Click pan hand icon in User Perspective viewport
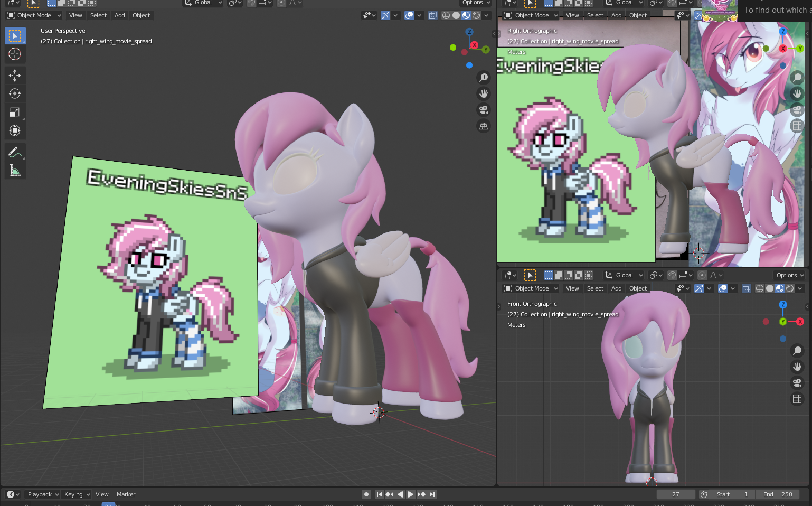The image size is (812, 506). click(484, 94)
